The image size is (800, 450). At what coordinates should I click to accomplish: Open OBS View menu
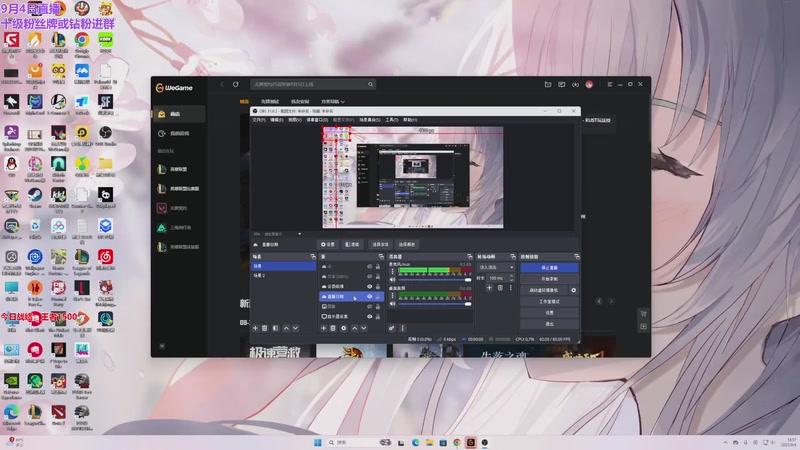click(295, 120)
